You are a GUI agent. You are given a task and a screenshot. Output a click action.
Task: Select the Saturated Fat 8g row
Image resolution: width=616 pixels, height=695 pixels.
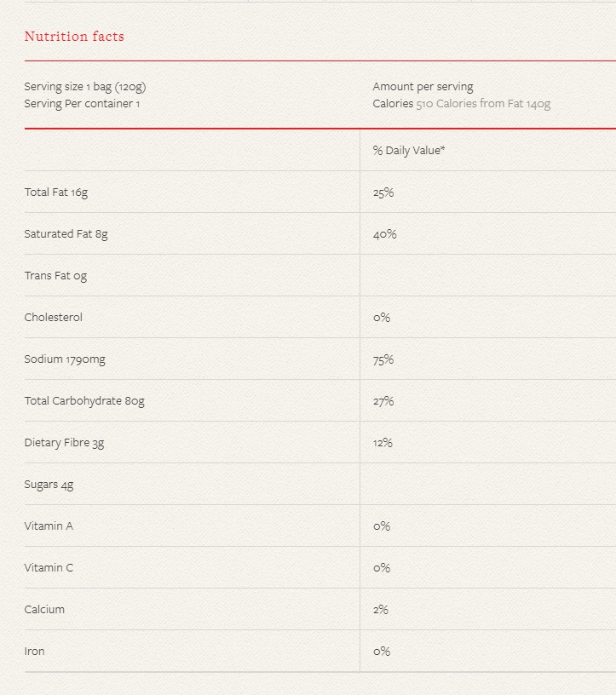point(66,234)
